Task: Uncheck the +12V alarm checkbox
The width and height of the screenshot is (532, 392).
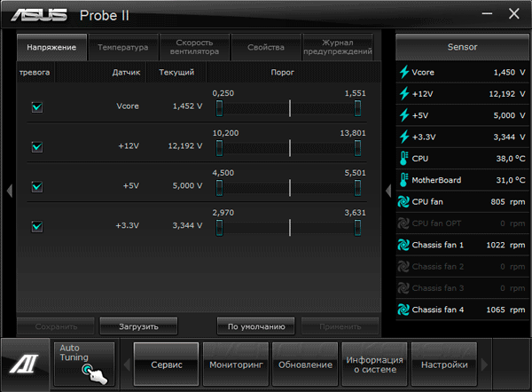Action: pos(37,146)
